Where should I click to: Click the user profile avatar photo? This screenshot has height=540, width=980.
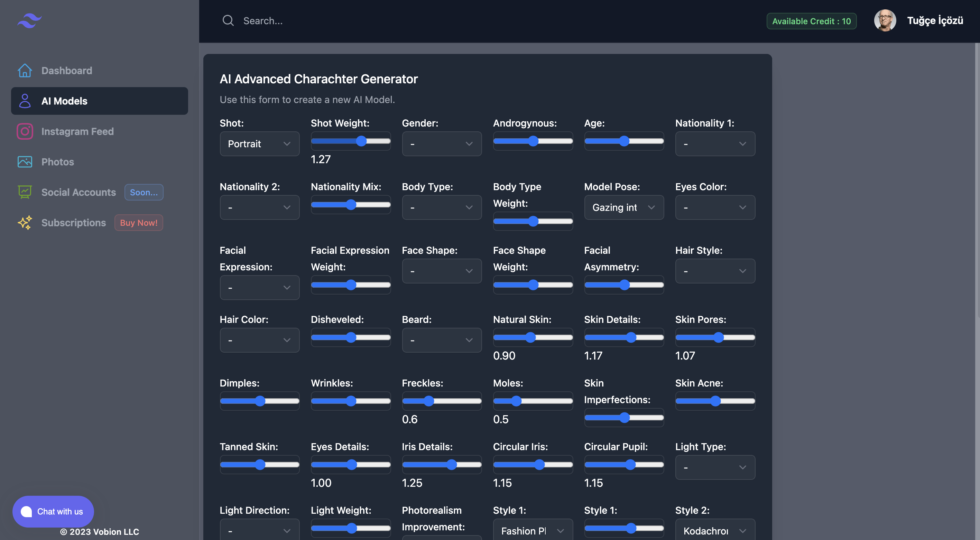885,20
